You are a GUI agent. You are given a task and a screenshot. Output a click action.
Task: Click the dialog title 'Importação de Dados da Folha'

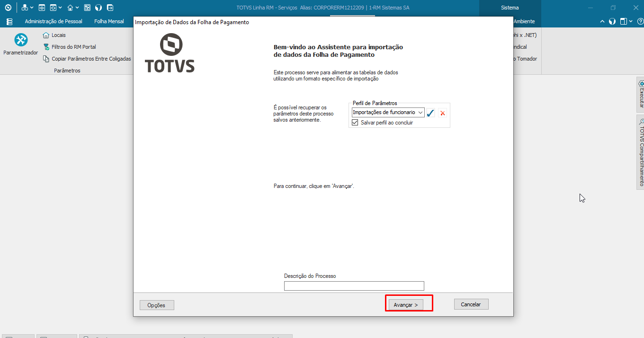pos(192,22)
